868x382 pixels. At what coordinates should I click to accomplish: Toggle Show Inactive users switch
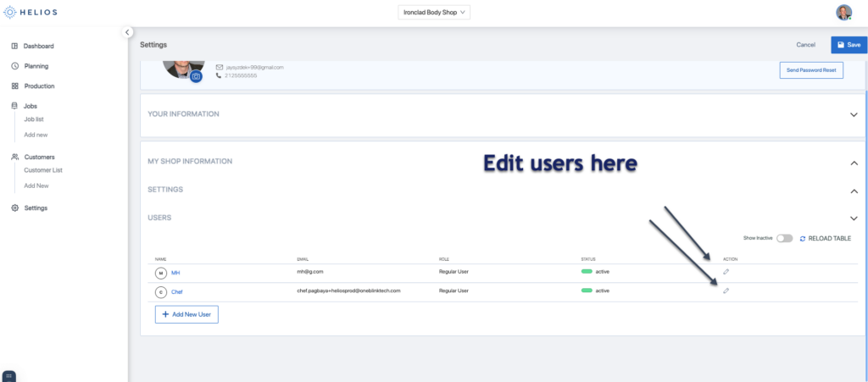pos(784,238)
